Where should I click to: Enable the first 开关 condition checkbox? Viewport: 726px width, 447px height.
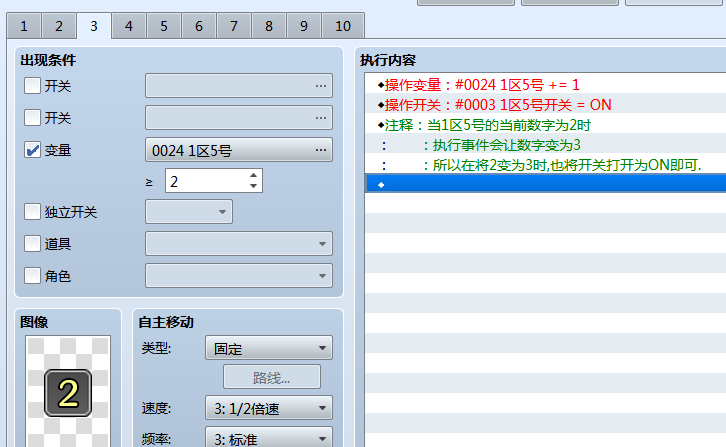(32, 86)
